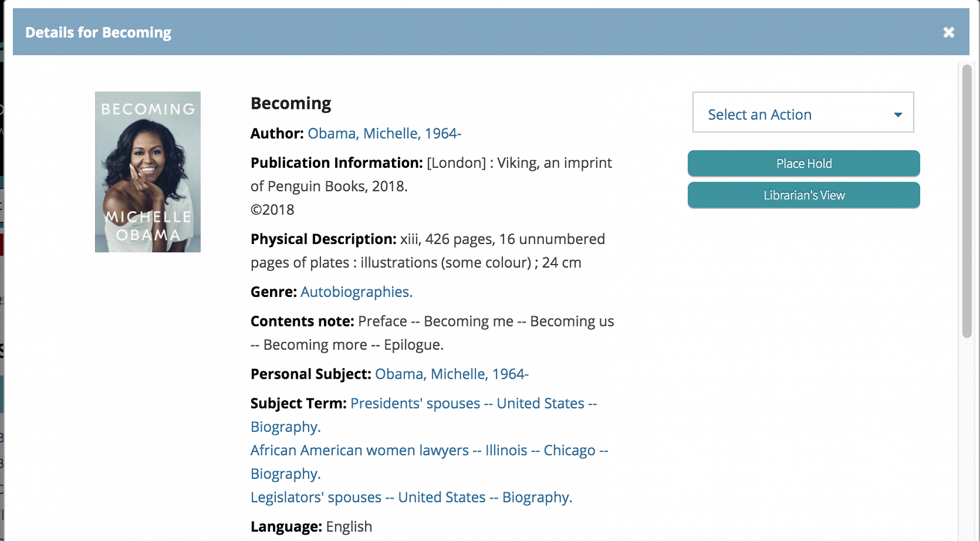
Task: Click the Physical Description label
Action: [323, 239]
